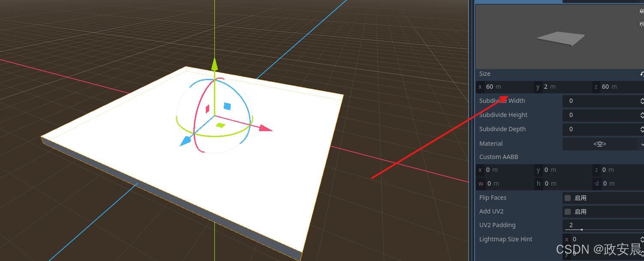This screenshot has width=644, height=261.
Task: Open the Material <空> dropdown
Action: tap(603, 144)
